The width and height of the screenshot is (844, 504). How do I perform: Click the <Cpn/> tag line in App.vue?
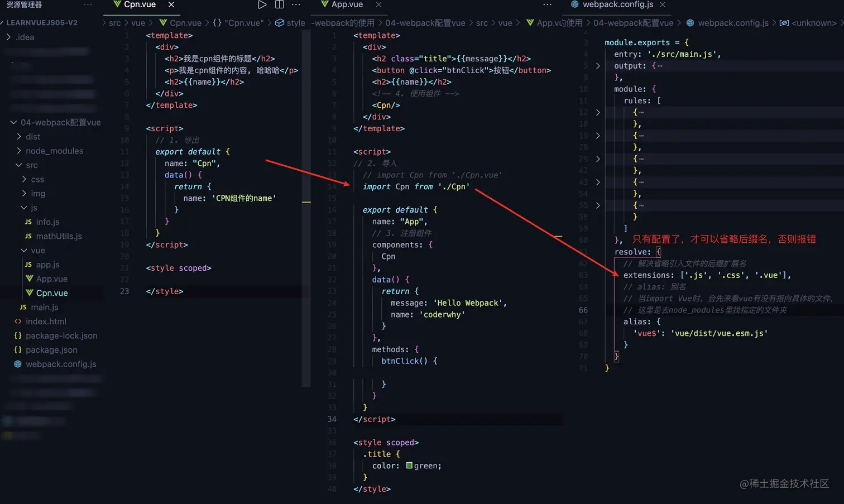coord(386,105)
